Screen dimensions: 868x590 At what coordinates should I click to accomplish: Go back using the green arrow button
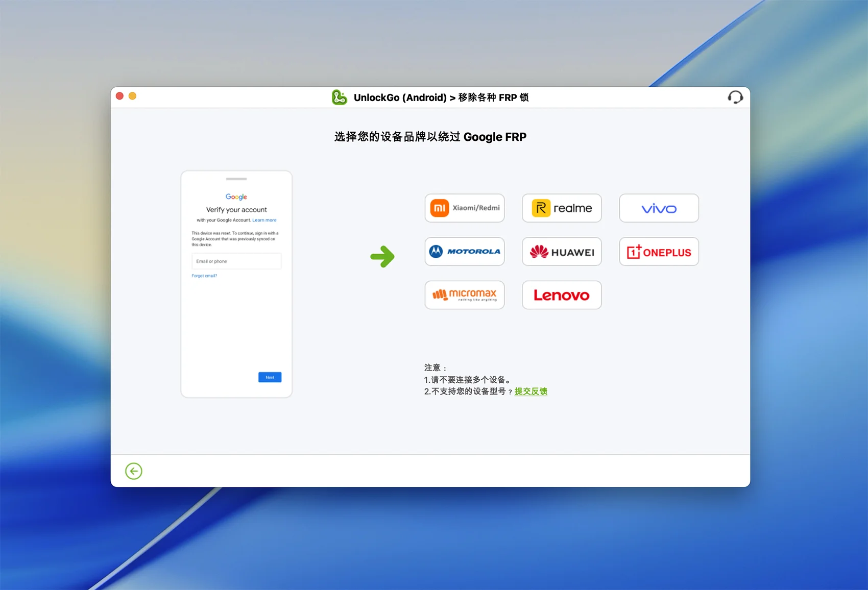tap(134, 471)
